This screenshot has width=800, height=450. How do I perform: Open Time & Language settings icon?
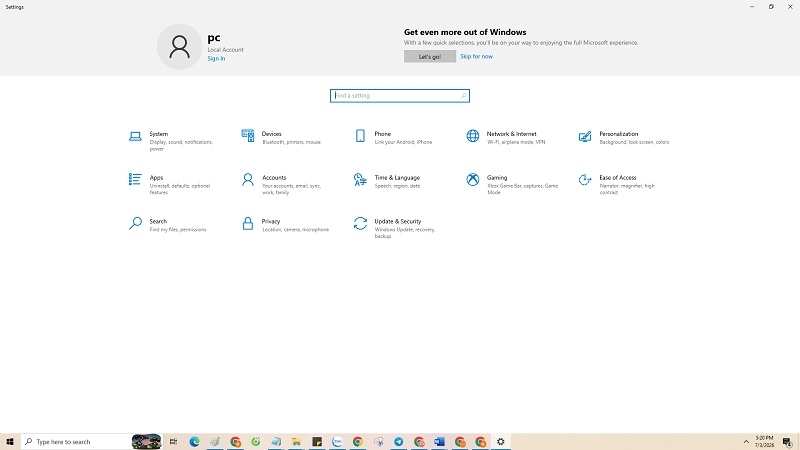coord(360,180)
